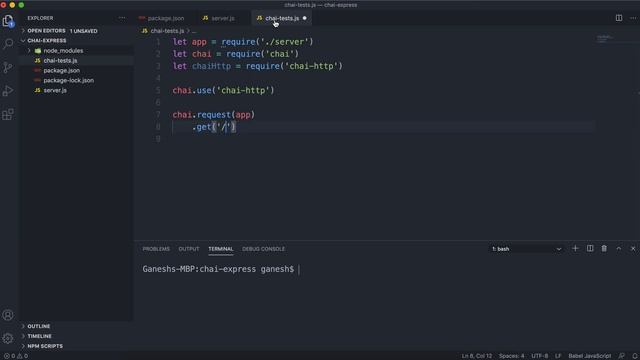The image size is (640, 360).
Task: Split the editor to the right
Action: point(619,18)
